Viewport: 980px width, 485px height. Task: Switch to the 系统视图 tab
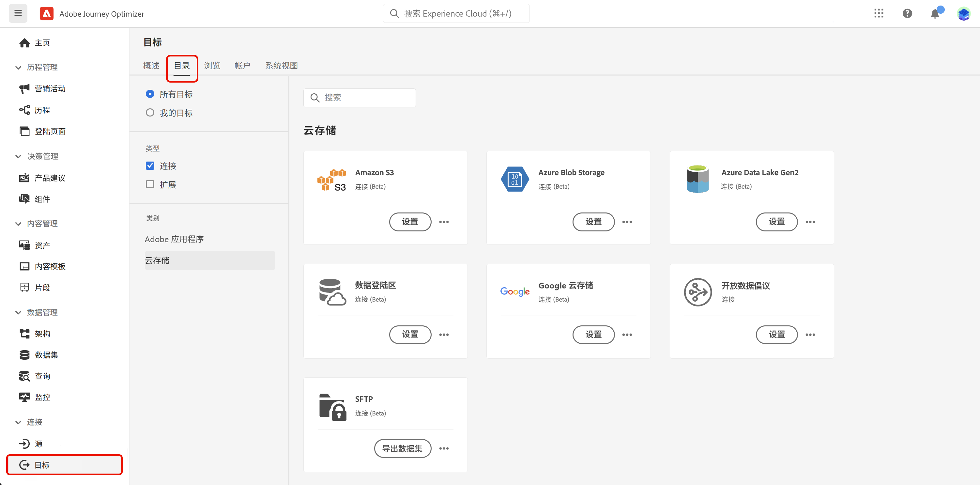click(281, 66)
